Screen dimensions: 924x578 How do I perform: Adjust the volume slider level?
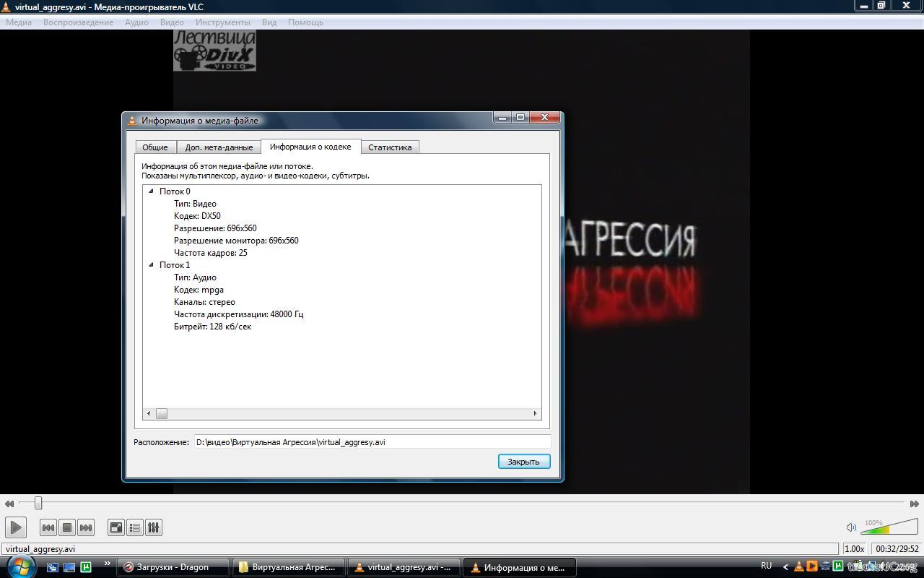889,529
